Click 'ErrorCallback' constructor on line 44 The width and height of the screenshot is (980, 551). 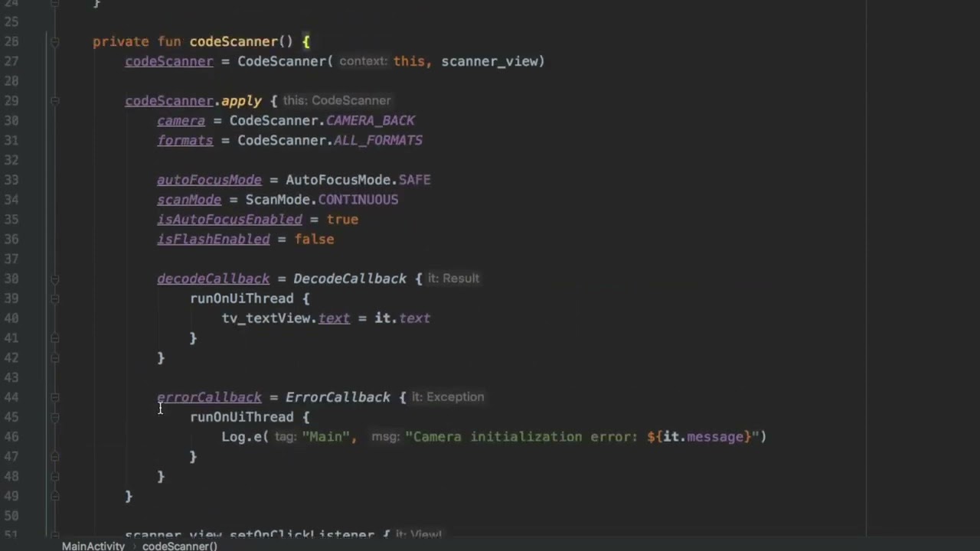tap(338, 397)
